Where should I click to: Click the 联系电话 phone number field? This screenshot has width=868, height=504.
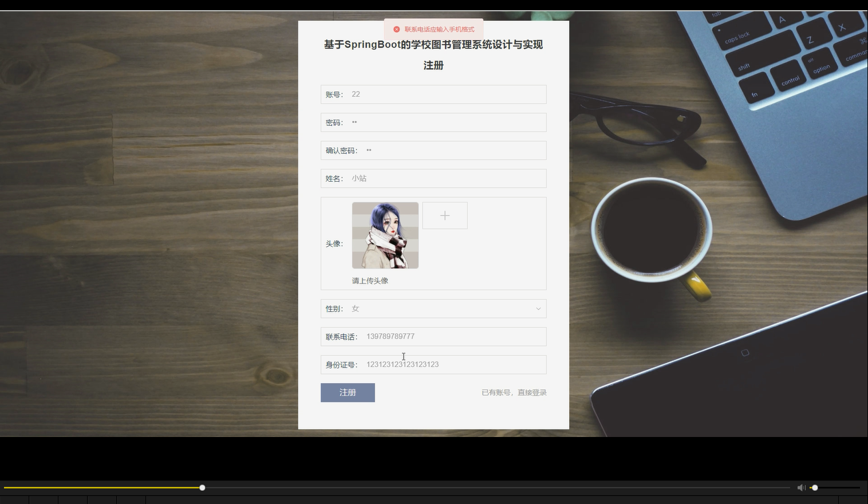[x=433, y=337]
